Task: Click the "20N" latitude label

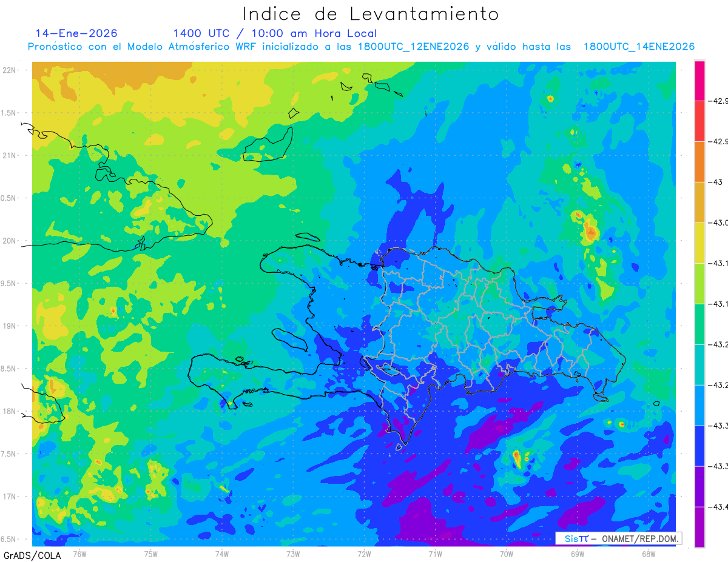Action: pyautogui.click(x=10, y=241)
